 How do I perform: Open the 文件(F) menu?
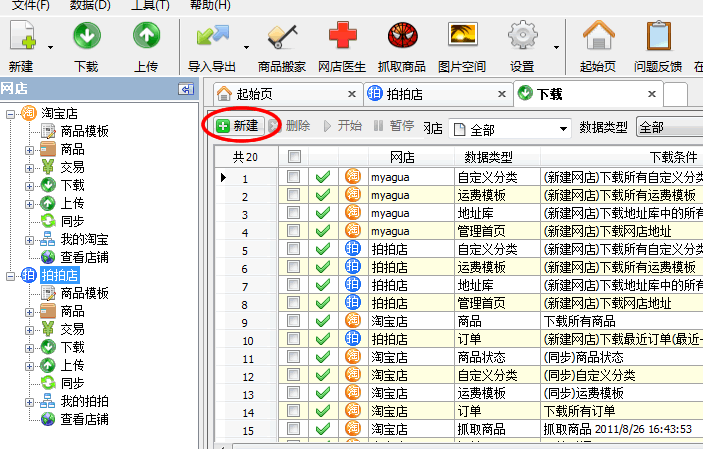coord(30,5)
